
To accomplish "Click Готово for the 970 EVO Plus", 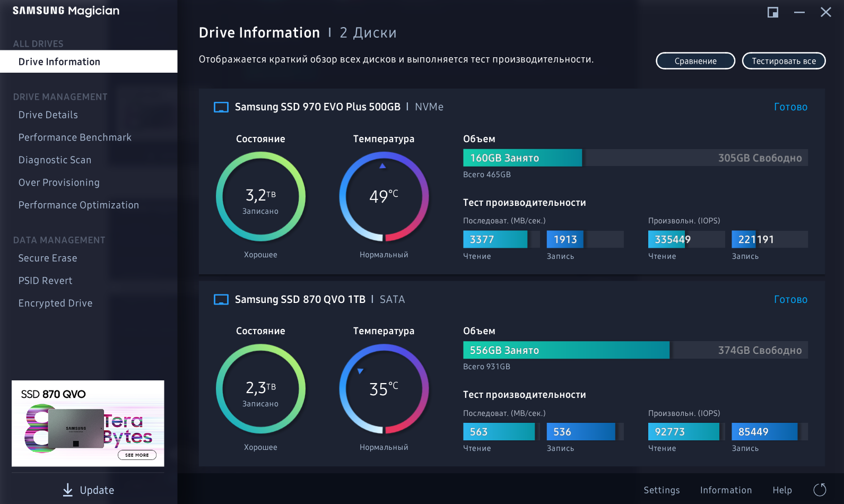I will click(790, 107).
